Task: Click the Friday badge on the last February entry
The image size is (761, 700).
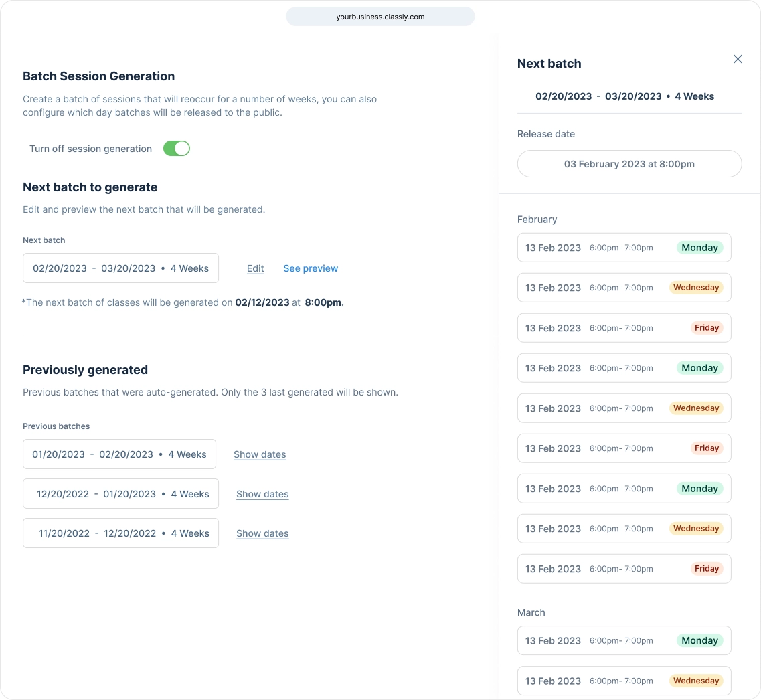Action: (707, 569)
